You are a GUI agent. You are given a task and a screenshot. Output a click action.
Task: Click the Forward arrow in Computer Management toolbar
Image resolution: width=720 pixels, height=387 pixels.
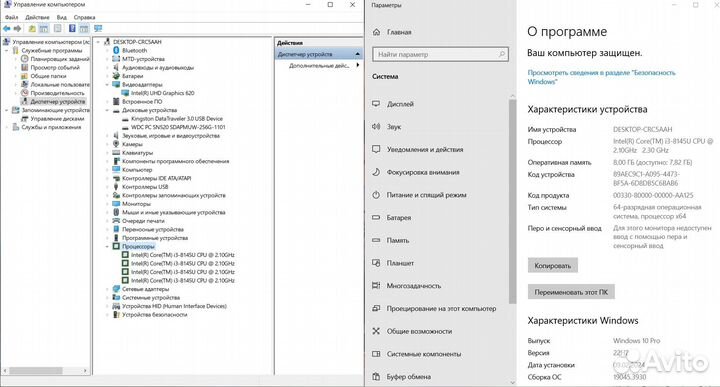17,28
